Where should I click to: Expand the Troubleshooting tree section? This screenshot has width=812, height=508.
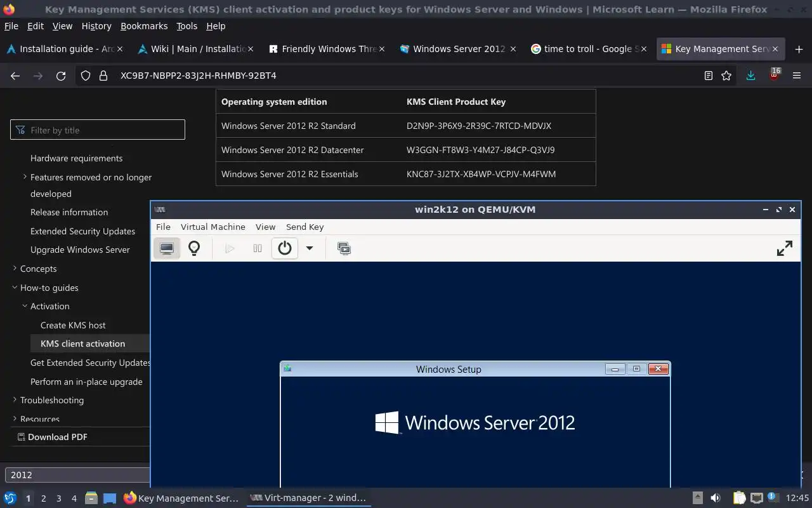(x=15, y=400)
